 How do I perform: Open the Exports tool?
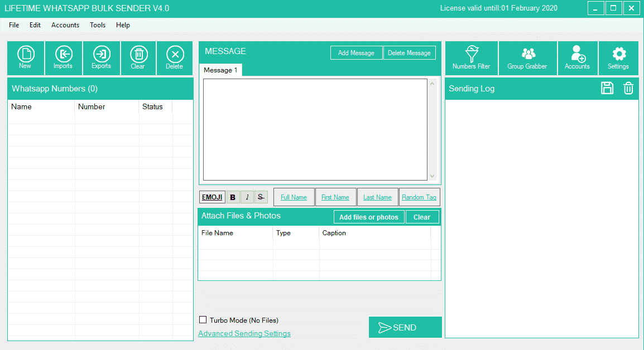[x=101, y=57]
